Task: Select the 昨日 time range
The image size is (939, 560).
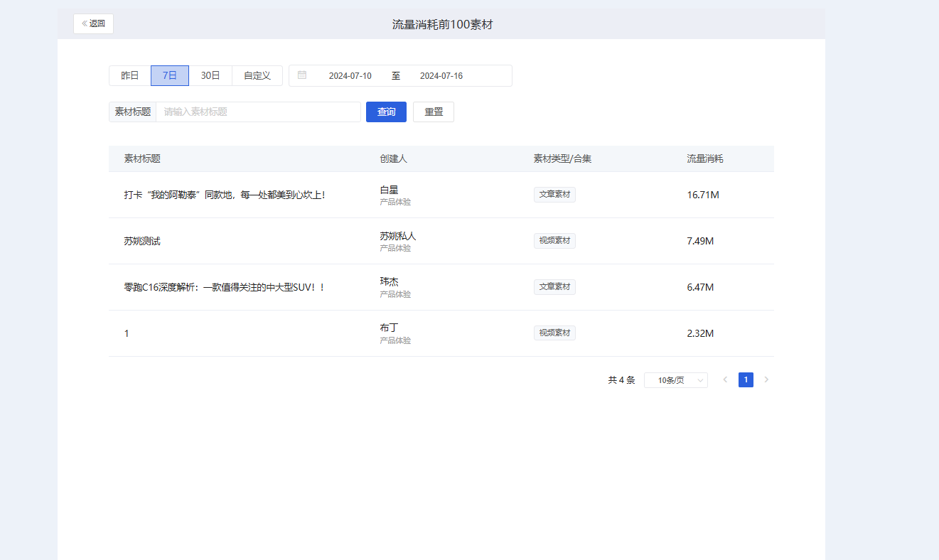Action: click(130, 75)
